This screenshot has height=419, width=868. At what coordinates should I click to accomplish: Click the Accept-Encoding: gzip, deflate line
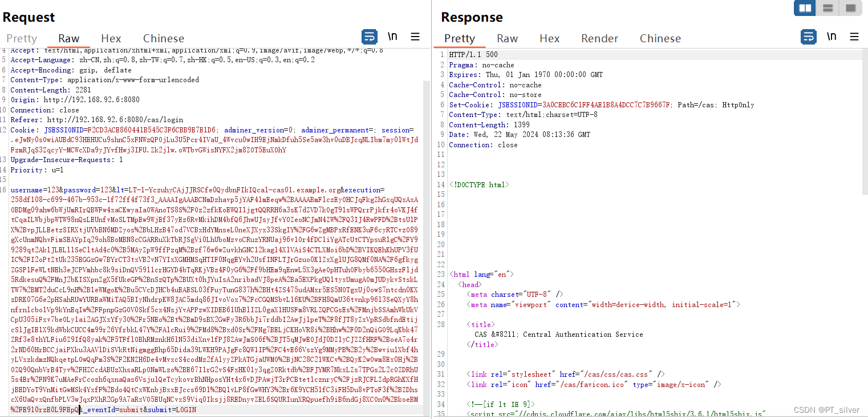[x=71, y=70]
